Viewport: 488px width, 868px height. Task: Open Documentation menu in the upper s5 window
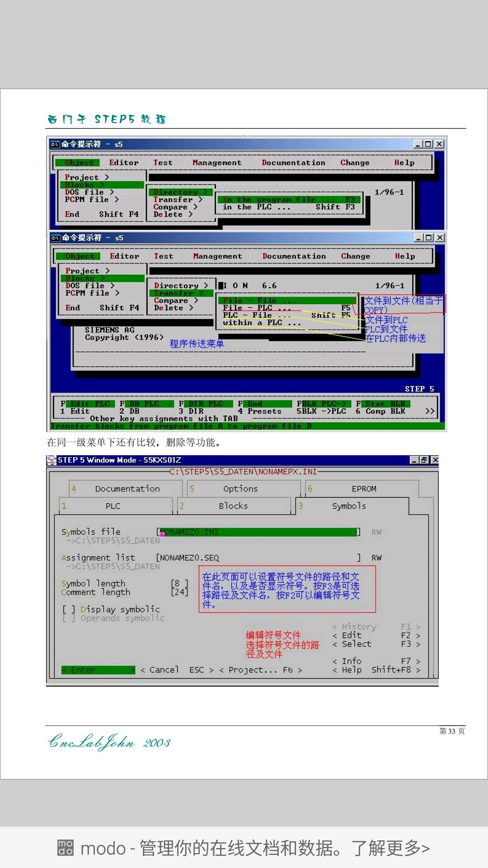(x=293, y=163)
